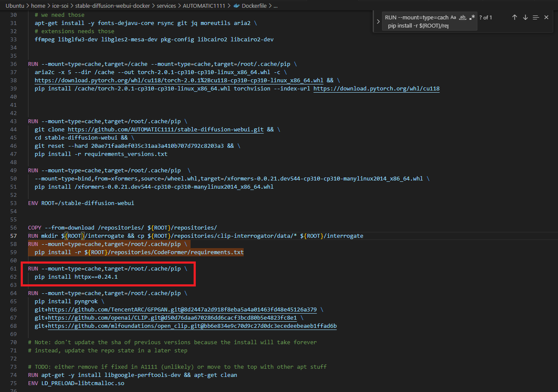
Task: Click 'ENV LD_PRELOAD=libtcmalloc.so' line
Action: (x=76, y=383)
